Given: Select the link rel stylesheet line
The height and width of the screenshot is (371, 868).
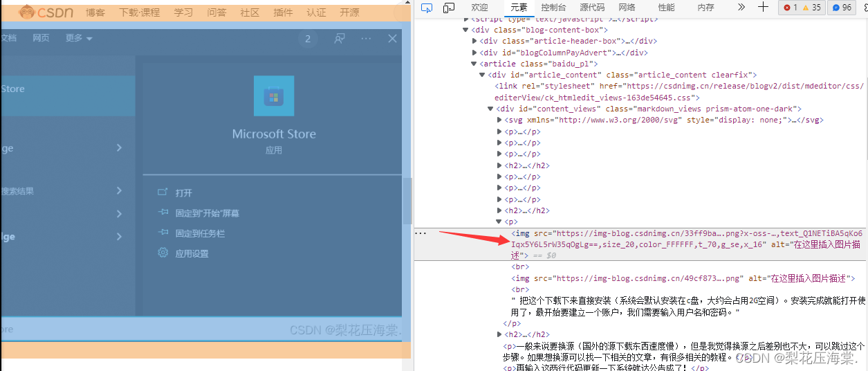Looking at the screenshot, I should [679, 91].
